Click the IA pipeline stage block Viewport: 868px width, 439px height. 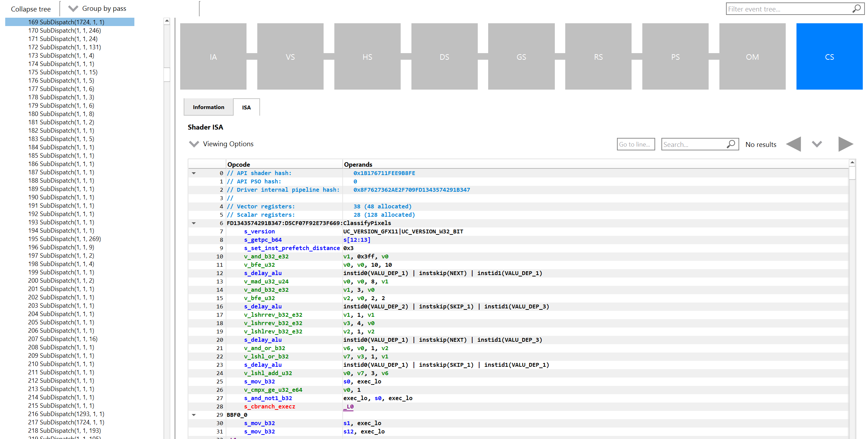(213, 57)
